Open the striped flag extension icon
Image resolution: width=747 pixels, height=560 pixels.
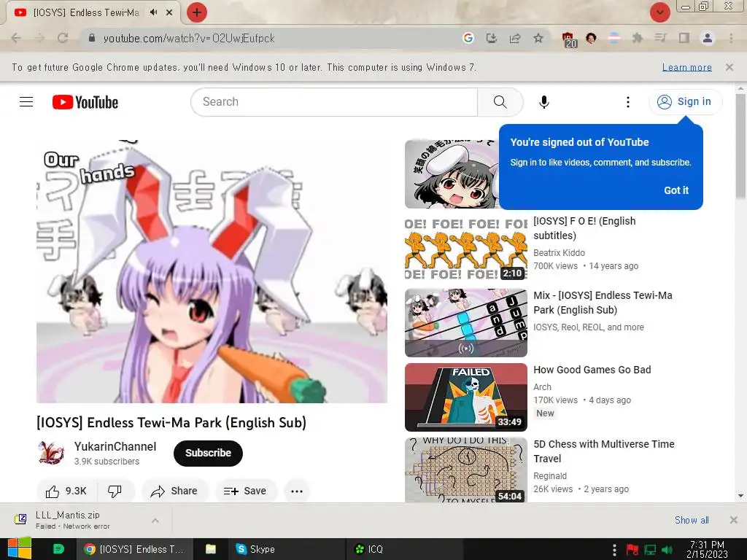pos(614,38)
